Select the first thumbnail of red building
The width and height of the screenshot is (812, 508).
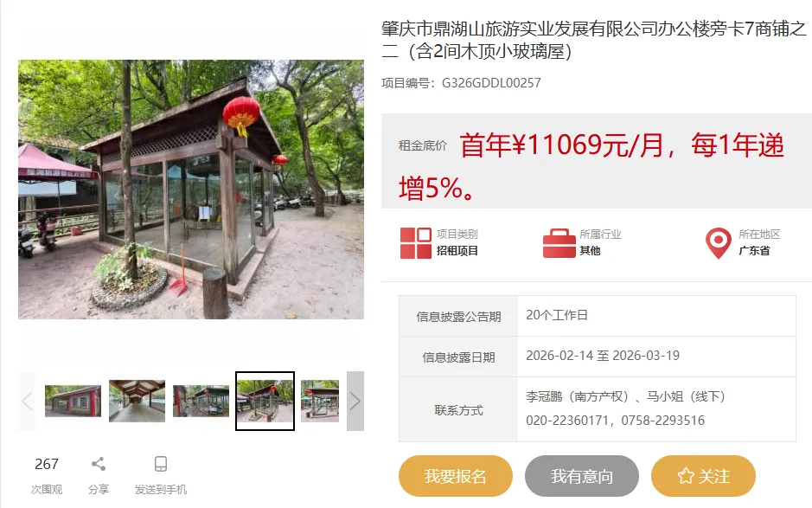click(x=73, y=401)
